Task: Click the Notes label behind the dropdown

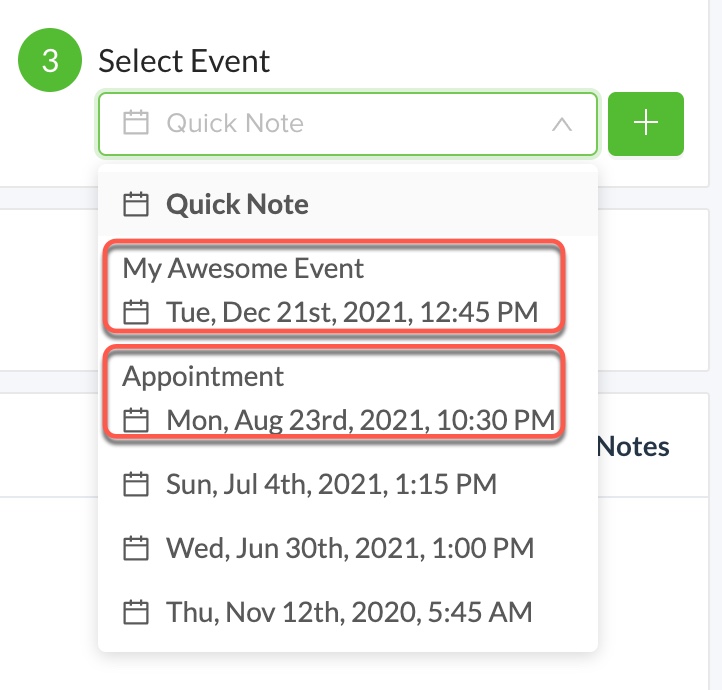Action: [x=634, y=446]
